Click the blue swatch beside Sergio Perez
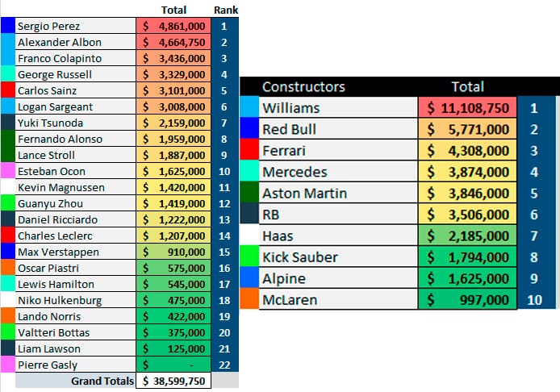The height and width of the screenshot is (392, 560). (x=7, y=26)
